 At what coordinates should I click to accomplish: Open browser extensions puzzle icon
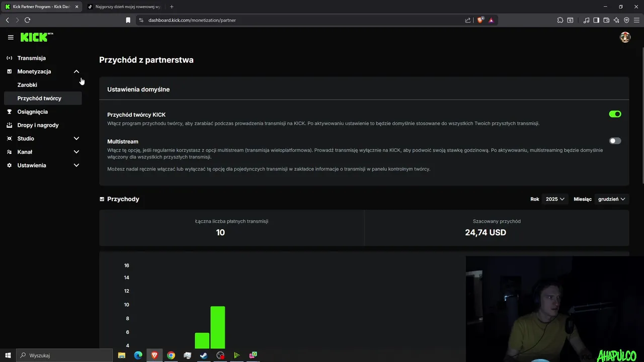click(560, 20)
